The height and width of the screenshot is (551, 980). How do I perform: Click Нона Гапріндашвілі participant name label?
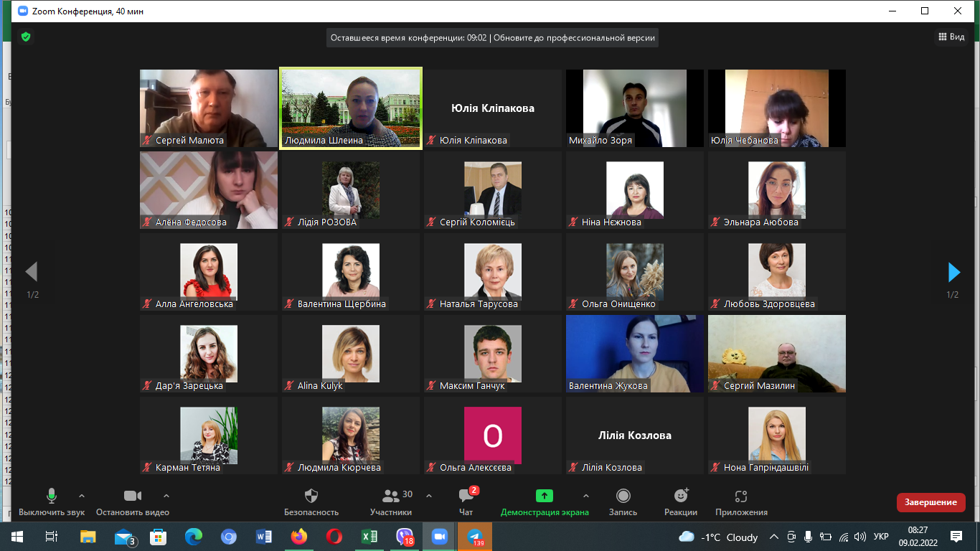[766, 468]
